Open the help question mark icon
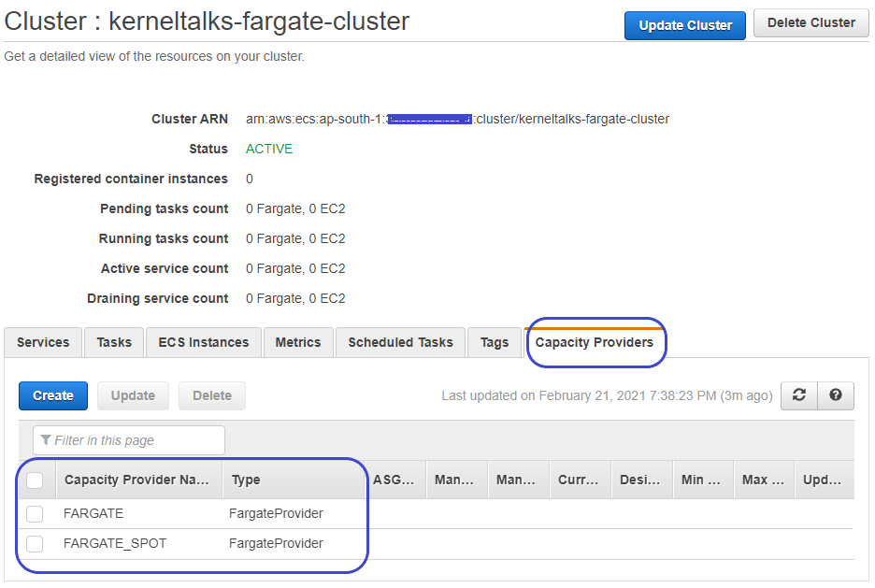Image resolution: width=875 pixels, height=588 pixels. (836, 395)
